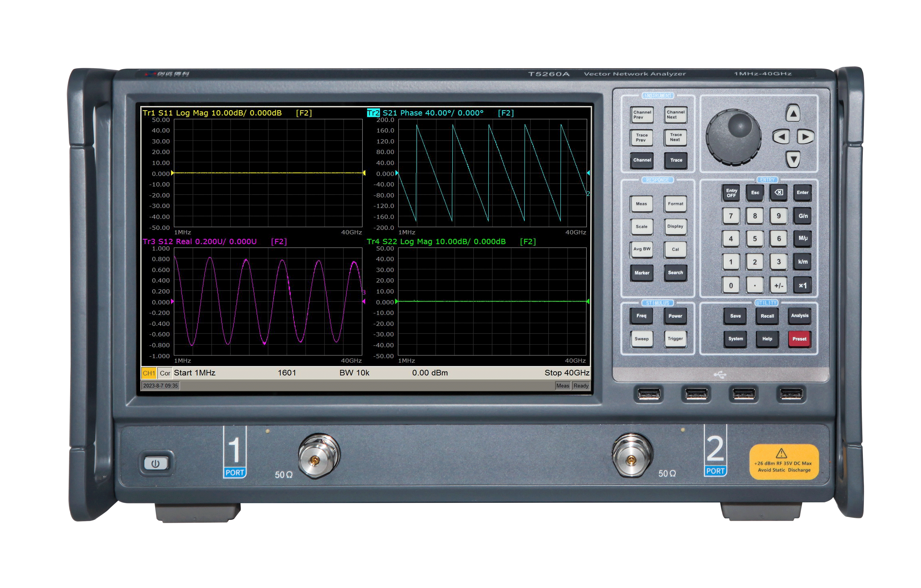The height and width of the screenshot is (588, 921).
Task: Click the down arrow navigation key
Action: pos(793,159)
